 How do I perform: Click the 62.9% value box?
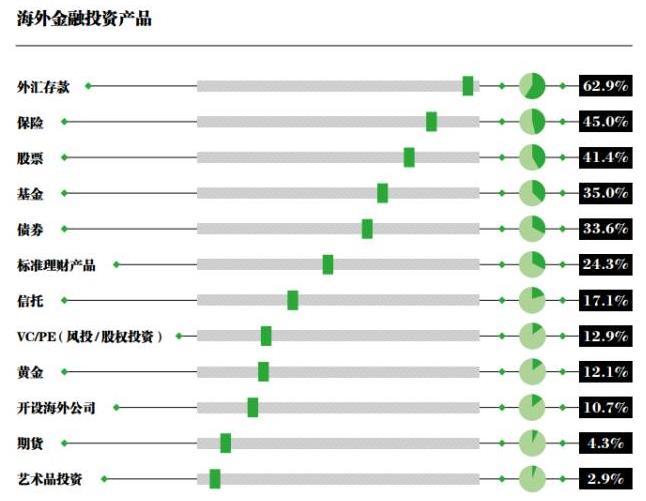[x=605, y=86]
